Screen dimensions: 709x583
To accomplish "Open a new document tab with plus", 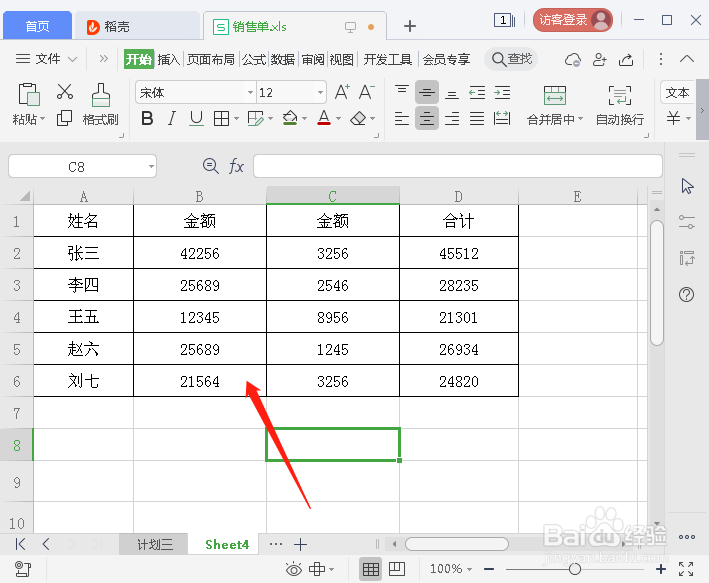I will (410, 26).
